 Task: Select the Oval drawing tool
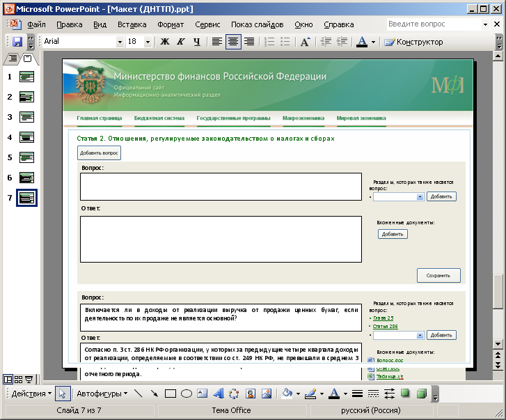[x=187, y=394]
